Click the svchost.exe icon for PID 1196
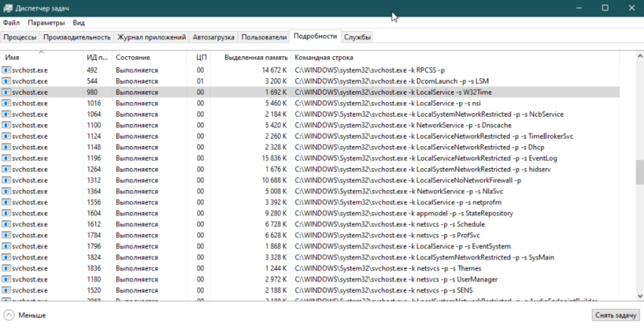The height and width of the screenshot is (328, 644). point(6,158)
